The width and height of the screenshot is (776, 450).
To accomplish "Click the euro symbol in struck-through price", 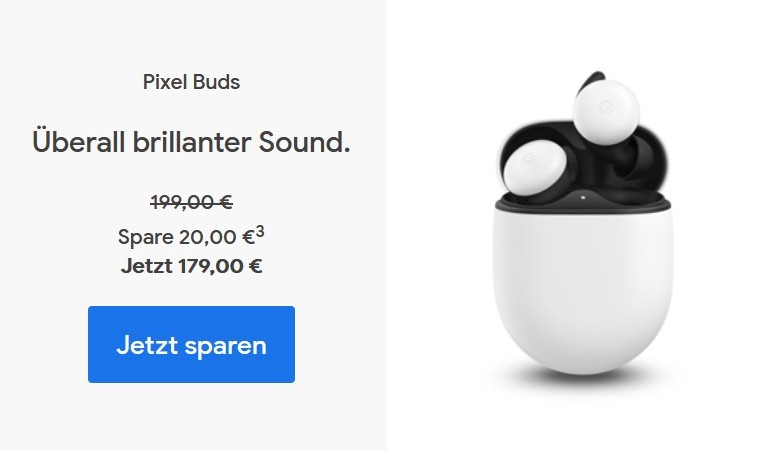I will tap(226, 202).
